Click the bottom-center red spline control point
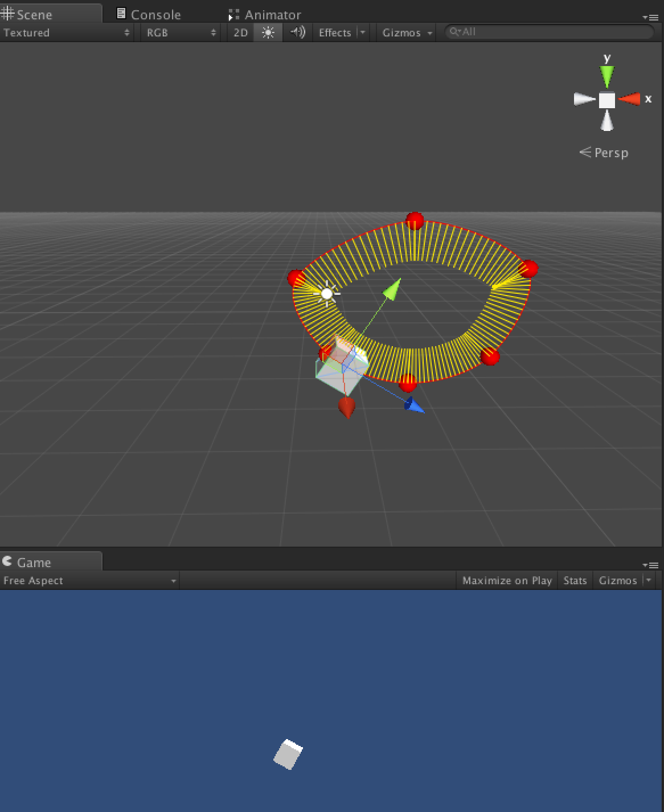Image resolution: width=664 pixels, height=812 pixels. tap(408, 384)
